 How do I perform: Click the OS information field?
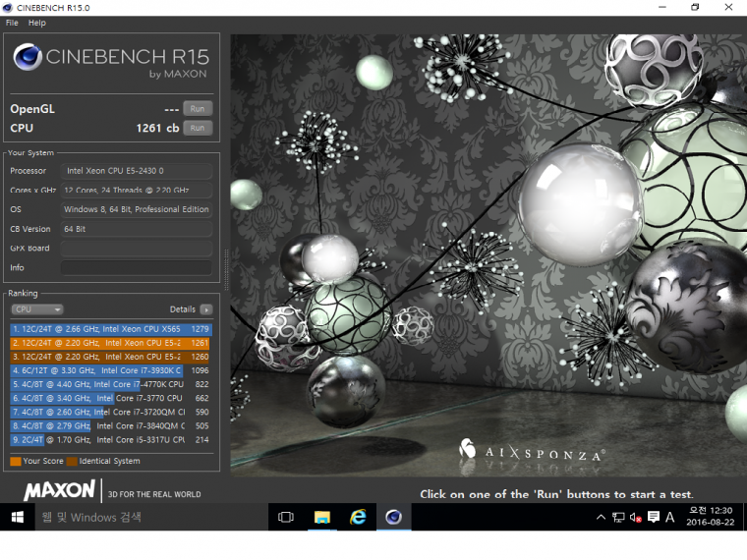[x=137, y=209]
